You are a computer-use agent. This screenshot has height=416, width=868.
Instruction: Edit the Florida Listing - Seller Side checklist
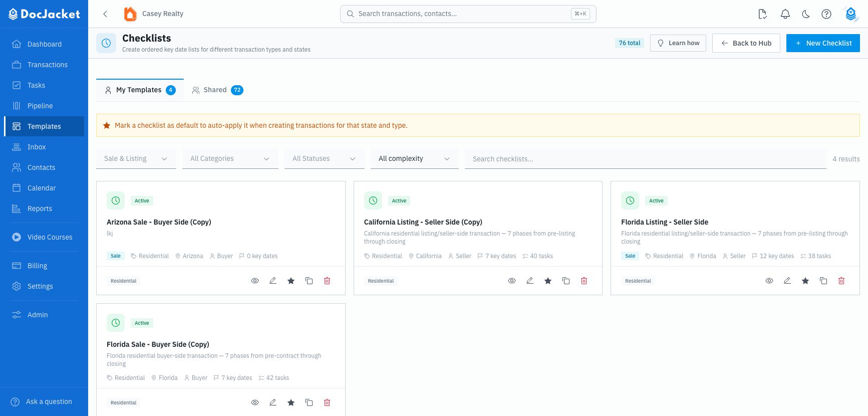(x=787, y=281)
